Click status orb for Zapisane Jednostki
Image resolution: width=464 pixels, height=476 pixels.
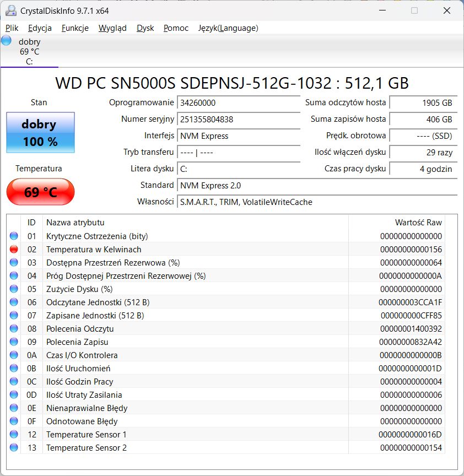tap(14, 316)
